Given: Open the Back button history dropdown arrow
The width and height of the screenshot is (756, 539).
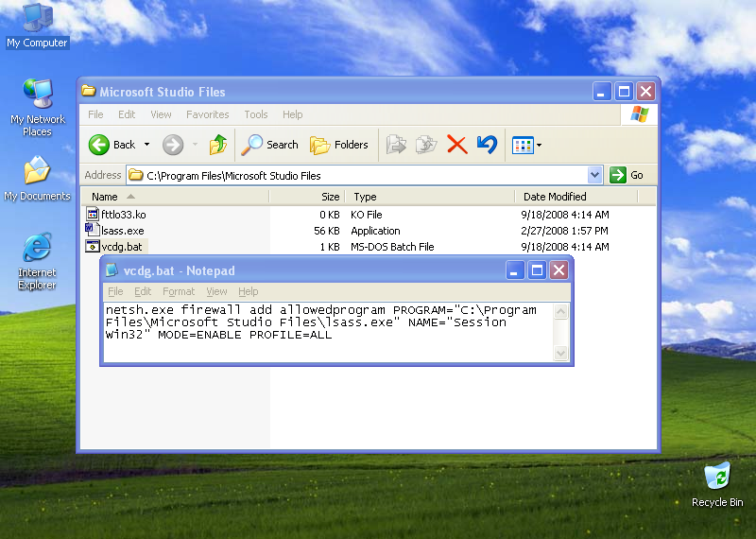Looking at the screenshot, I should [x=146, y=145].
